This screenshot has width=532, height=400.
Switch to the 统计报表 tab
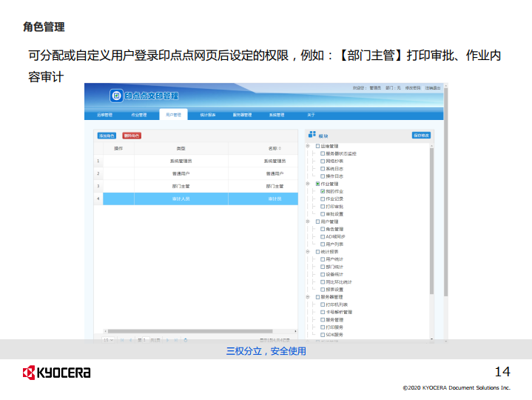(208, 115)
